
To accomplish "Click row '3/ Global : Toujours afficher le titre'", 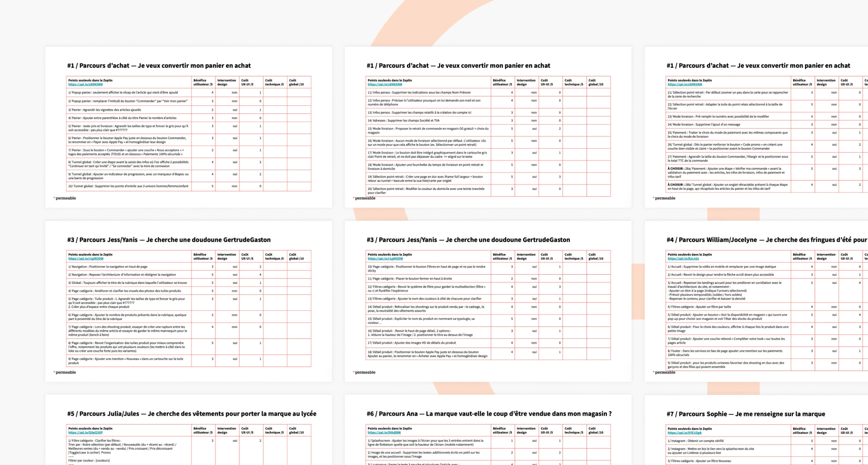I will pos(189,283).
